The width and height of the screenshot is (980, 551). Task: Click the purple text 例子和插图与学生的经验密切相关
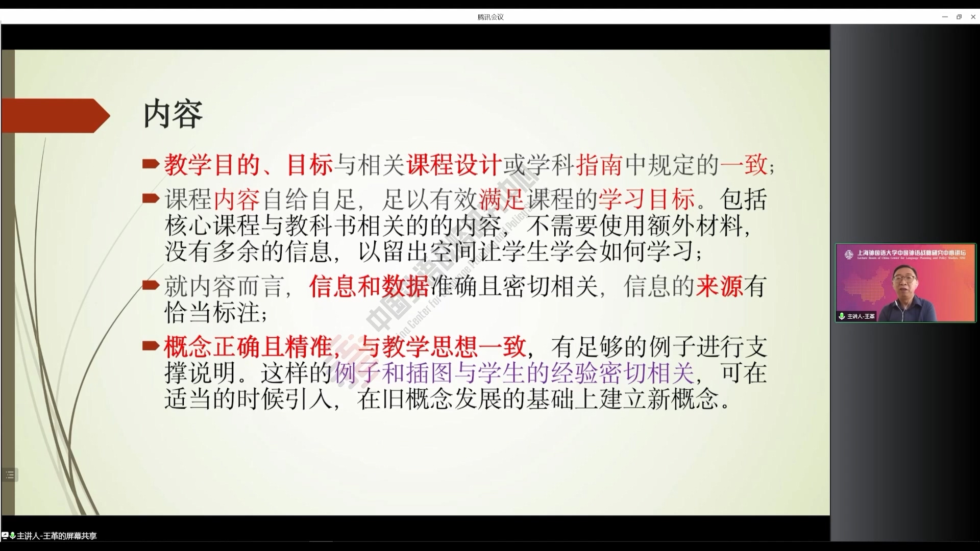514,373
